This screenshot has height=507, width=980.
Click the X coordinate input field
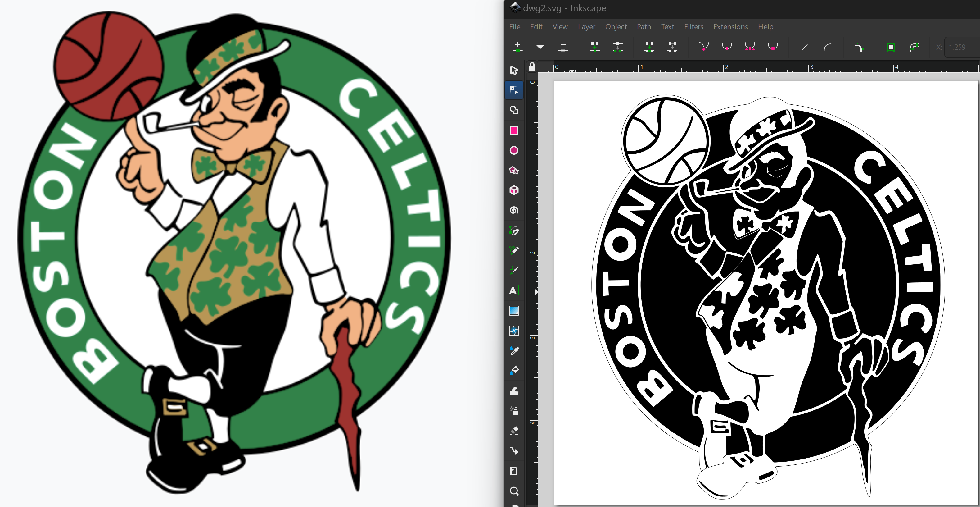tap(963, 47)
